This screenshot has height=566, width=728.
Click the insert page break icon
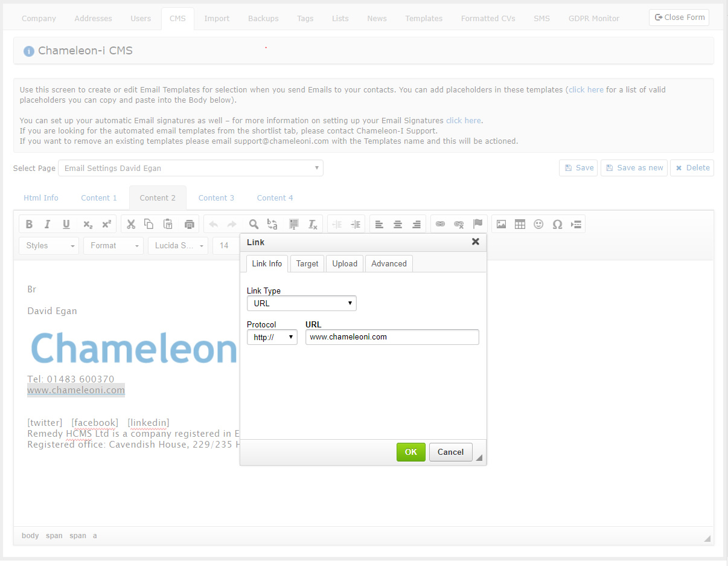(x=576, y=224)
